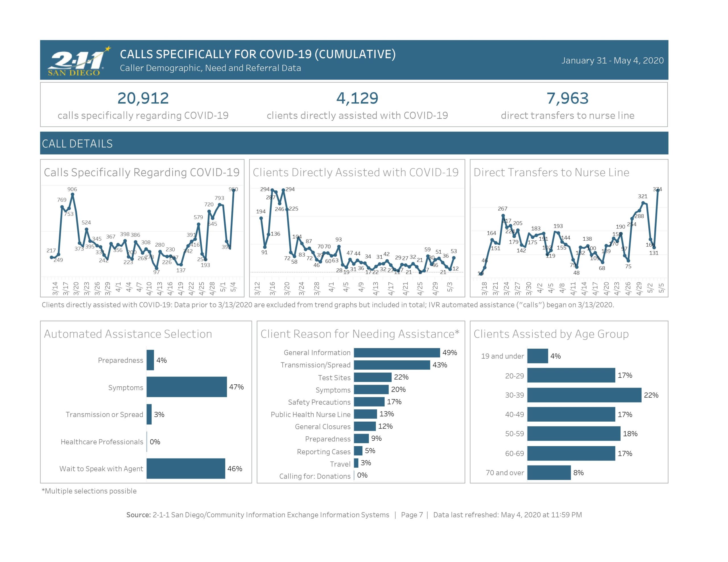Screen dimensions: 728x562
Task: Select the 374 final point on nurse line chart
Action: (658, 190)
